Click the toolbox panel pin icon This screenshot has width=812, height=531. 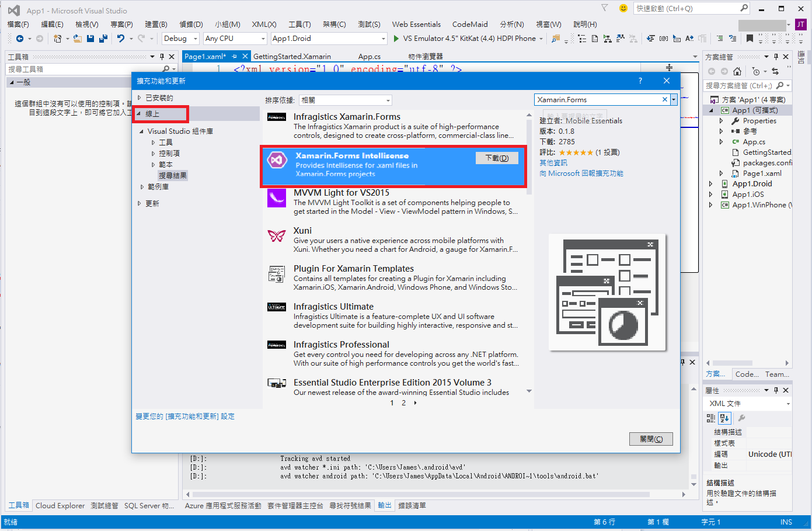[162, 57]
